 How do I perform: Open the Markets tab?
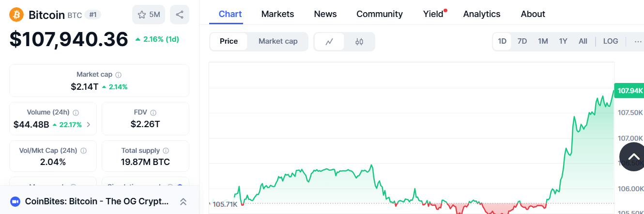coord(277,14)
